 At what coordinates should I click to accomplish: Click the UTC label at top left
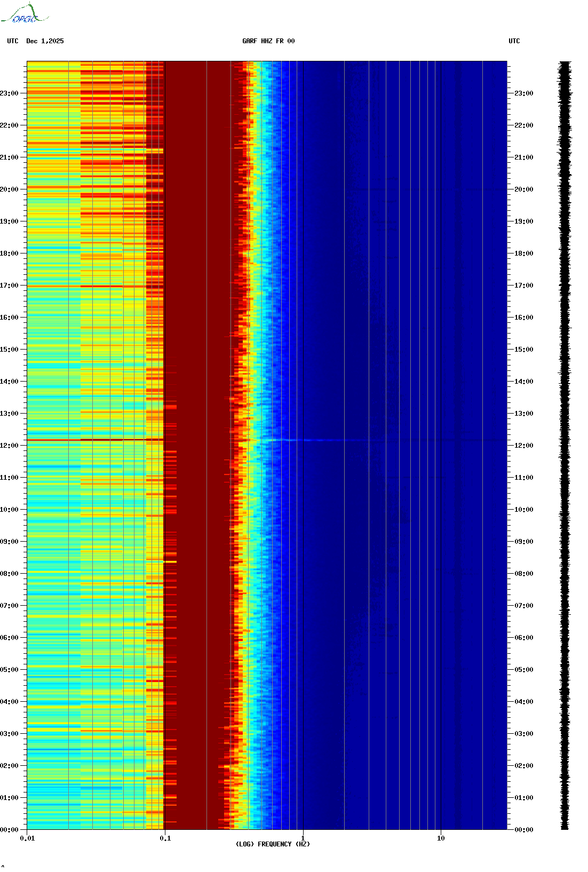tap(13, 41)
